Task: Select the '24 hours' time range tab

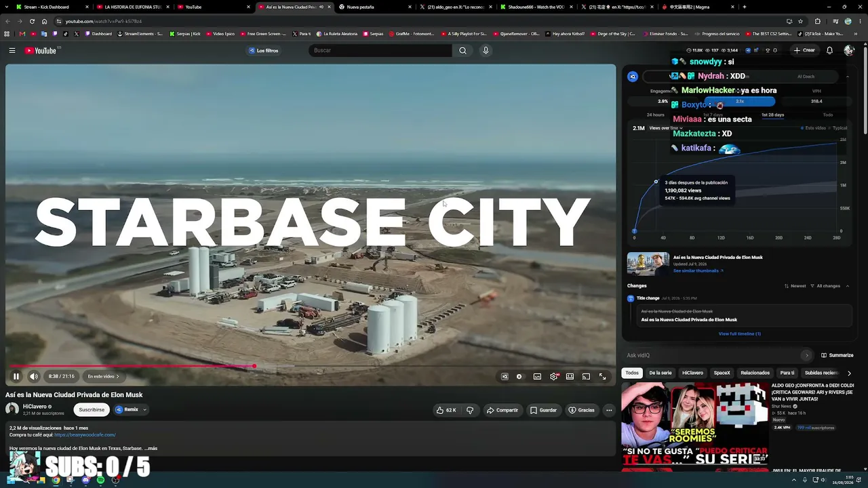Action: pyautogui.click(x=656, y=115)
